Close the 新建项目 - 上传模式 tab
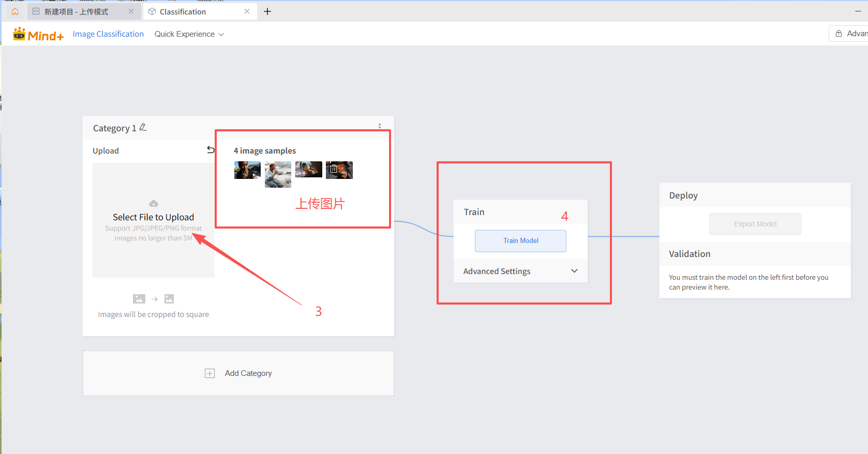 pos(131,11)
